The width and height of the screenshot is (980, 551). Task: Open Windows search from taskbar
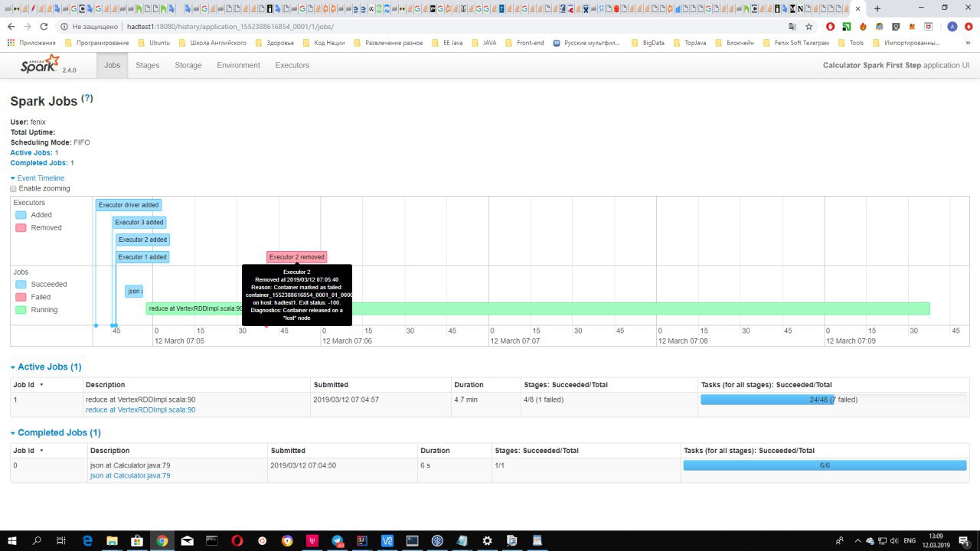coord(37,540)
